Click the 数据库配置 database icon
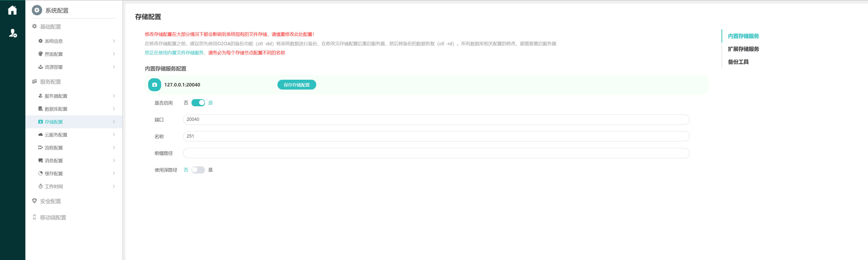868x260 pixels. click(40, 109)
